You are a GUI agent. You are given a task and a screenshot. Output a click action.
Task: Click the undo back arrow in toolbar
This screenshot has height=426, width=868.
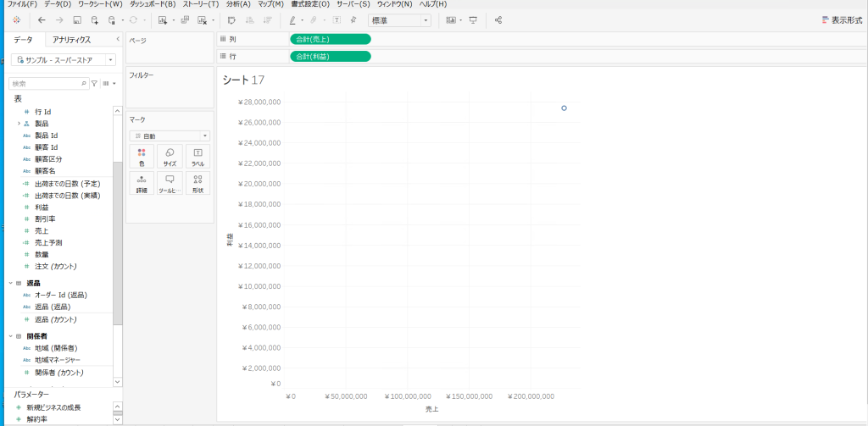(42, 19)
